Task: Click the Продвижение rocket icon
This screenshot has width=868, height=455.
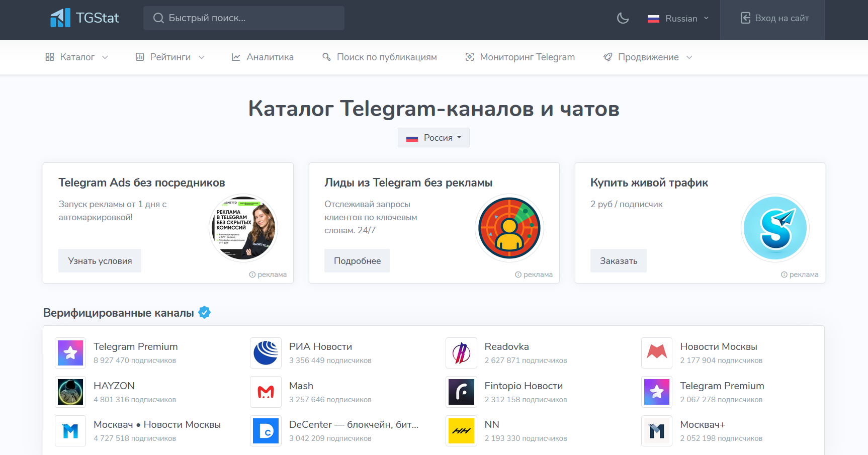Action: [607, 57]
